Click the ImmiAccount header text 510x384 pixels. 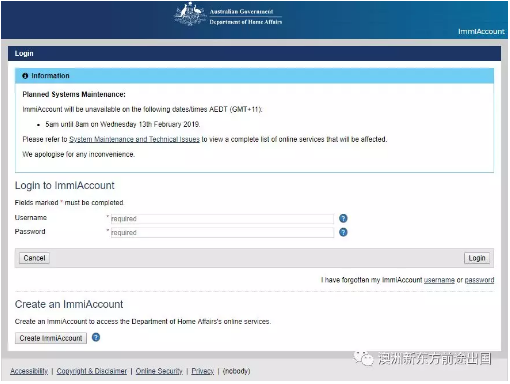[x=481, y=31]
